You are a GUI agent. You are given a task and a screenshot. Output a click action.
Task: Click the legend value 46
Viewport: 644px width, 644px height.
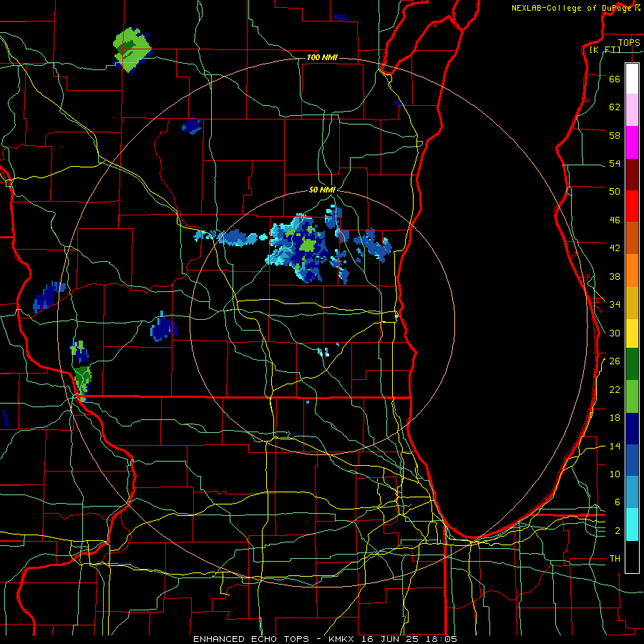pos(615,220)
